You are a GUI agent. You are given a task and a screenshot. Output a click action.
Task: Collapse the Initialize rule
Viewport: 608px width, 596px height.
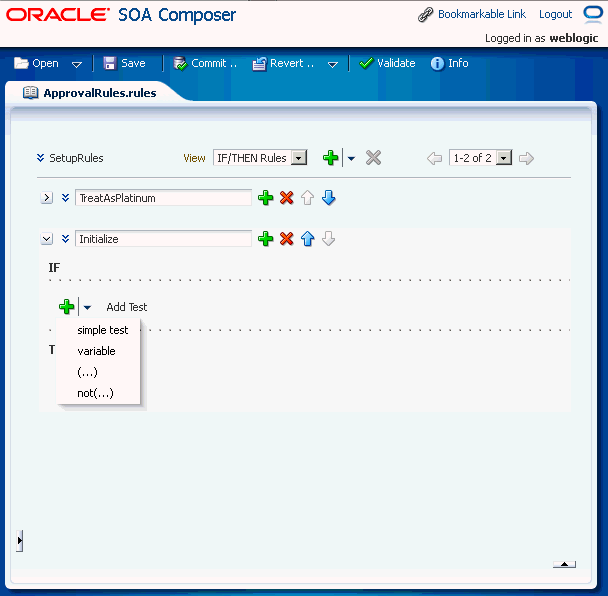click(x=47, y=238)
